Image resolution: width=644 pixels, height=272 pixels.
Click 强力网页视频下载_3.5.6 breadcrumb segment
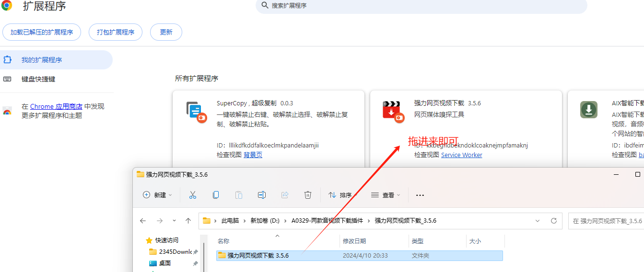(405, 221)
